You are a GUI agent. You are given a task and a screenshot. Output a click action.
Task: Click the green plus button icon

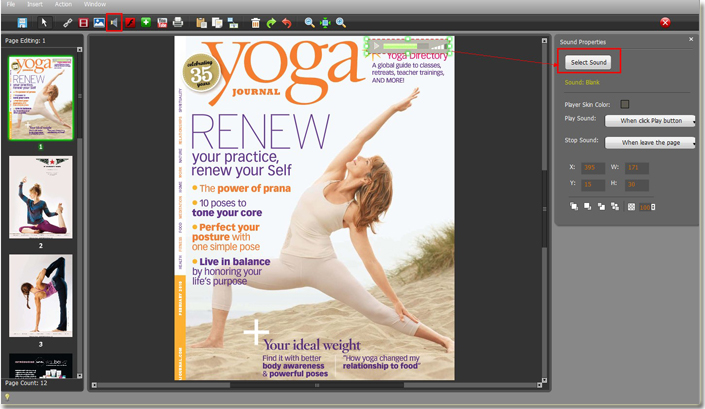pyautogui.click(x=146, y=22)
